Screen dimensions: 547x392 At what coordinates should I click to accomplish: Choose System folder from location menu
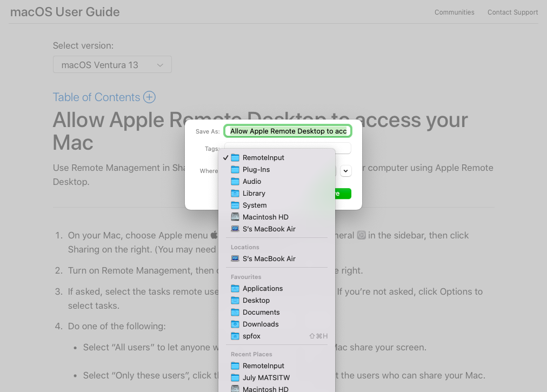tap(277, 205)
